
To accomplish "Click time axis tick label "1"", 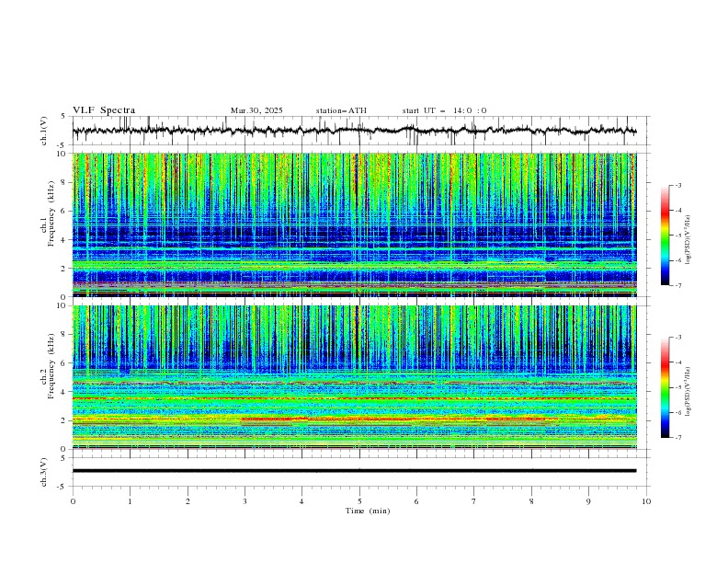I will [x=130, y=501].
